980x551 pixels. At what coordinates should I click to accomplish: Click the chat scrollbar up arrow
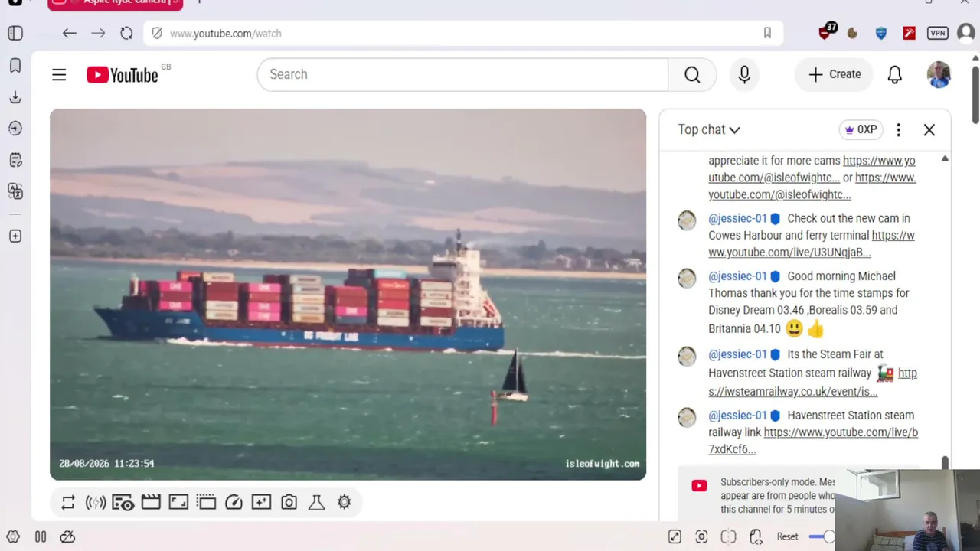(945, 158)
